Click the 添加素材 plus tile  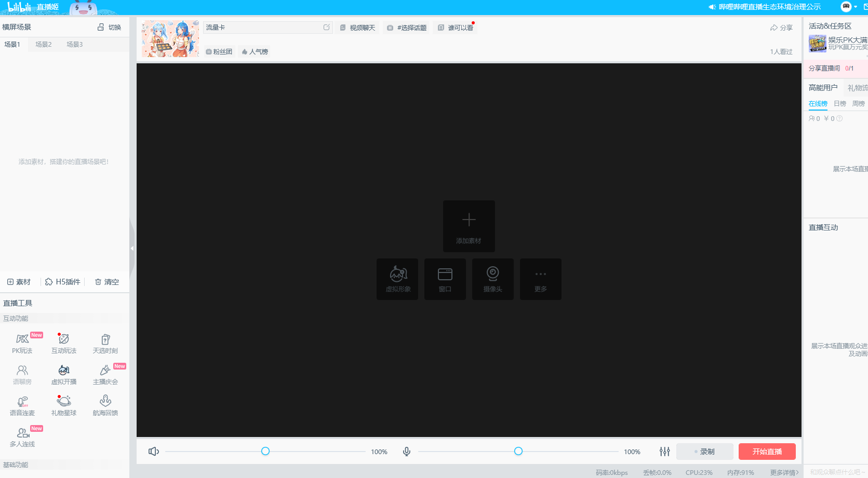[x=469, y=226]
